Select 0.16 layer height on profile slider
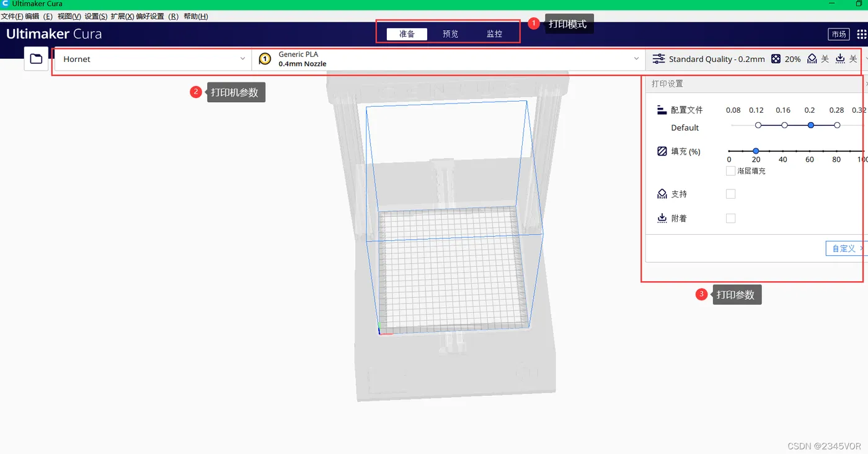The width and height of the screenshot is (868, 454). coord(784,125)
